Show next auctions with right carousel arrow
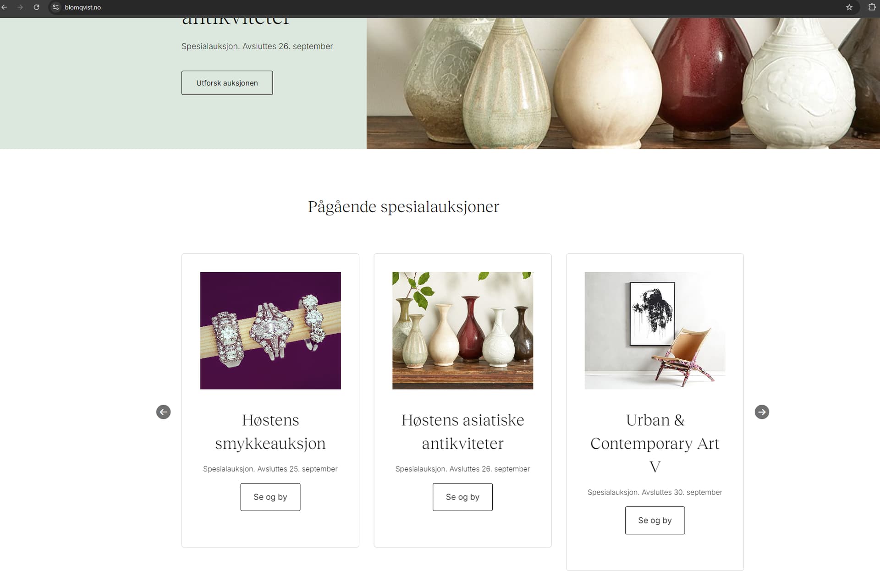 [x=762, y=412]
